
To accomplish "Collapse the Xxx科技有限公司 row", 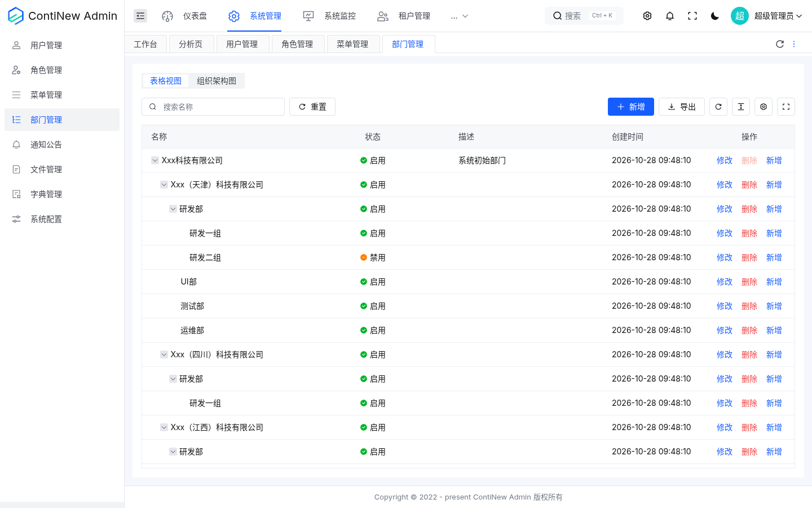I will (155, 160).
